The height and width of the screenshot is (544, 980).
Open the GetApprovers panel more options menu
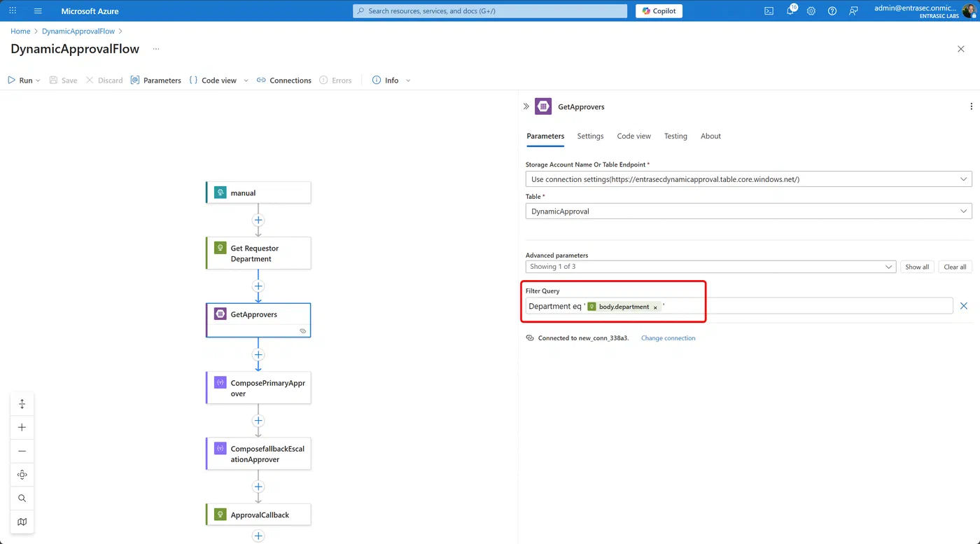coord(971,106)
